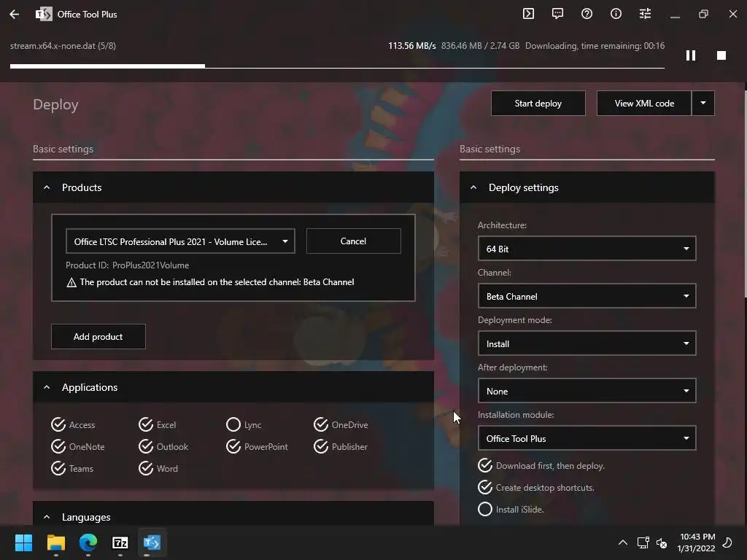Viewport: 747px width, 560px height.
Task: Click the Deploy page title
Action: click(x=55, y=105)
